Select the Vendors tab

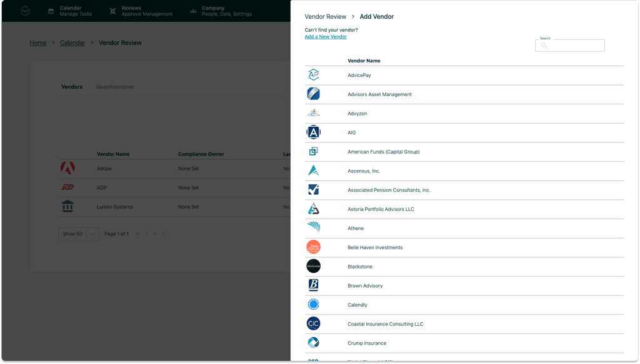tap(72, 87)
